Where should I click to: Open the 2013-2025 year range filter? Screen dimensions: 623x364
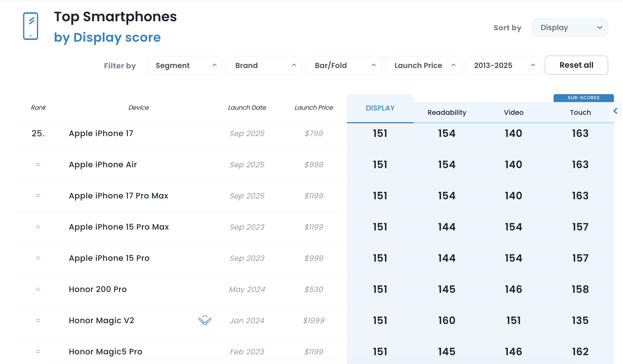point(503,65)
